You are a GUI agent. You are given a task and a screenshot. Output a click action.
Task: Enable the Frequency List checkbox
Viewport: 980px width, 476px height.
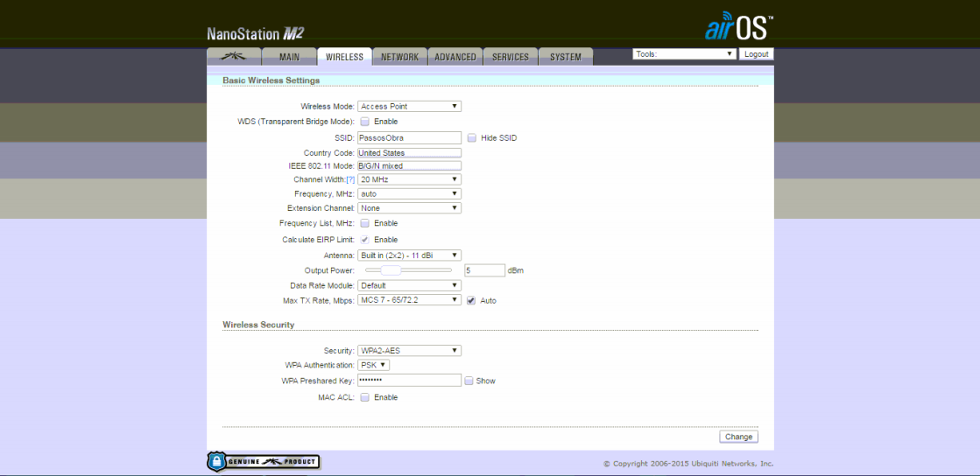pos(365,223)
